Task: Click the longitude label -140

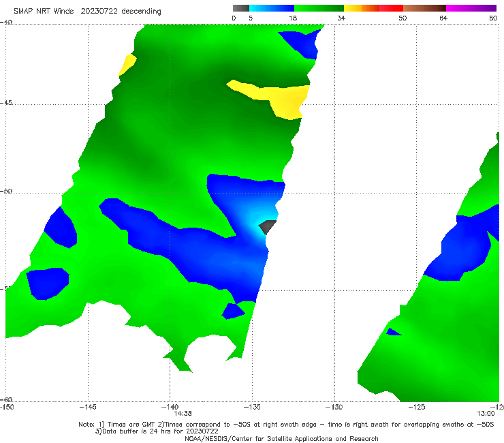Action: (170, 407)
